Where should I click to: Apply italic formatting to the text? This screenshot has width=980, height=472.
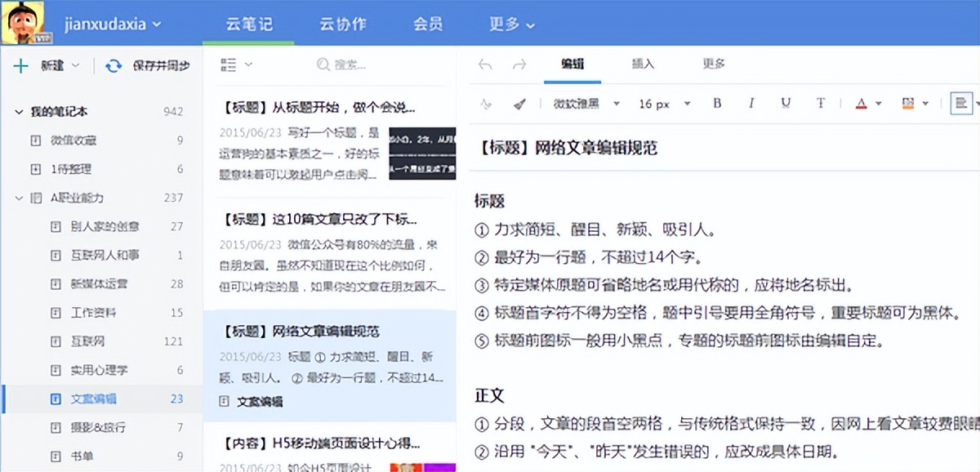coord(751,104)
